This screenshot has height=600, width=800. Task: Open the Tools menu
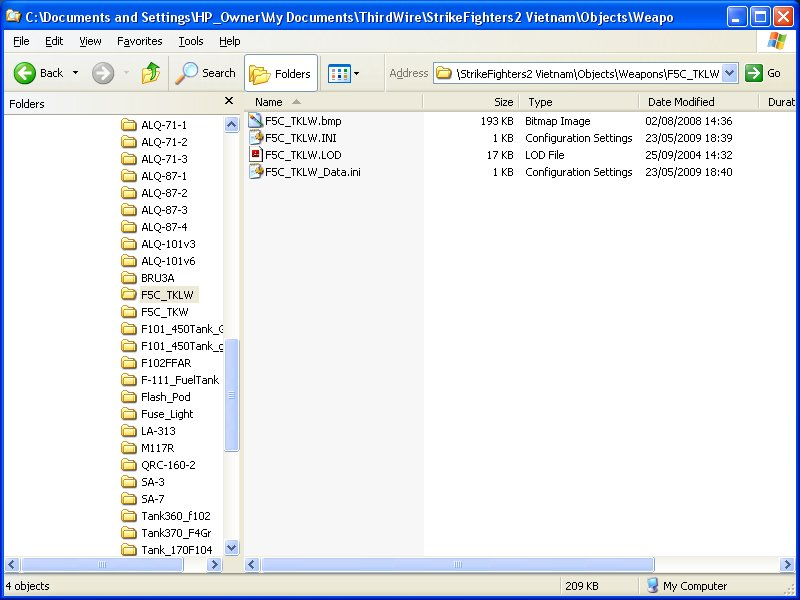[x=191, y=41]
